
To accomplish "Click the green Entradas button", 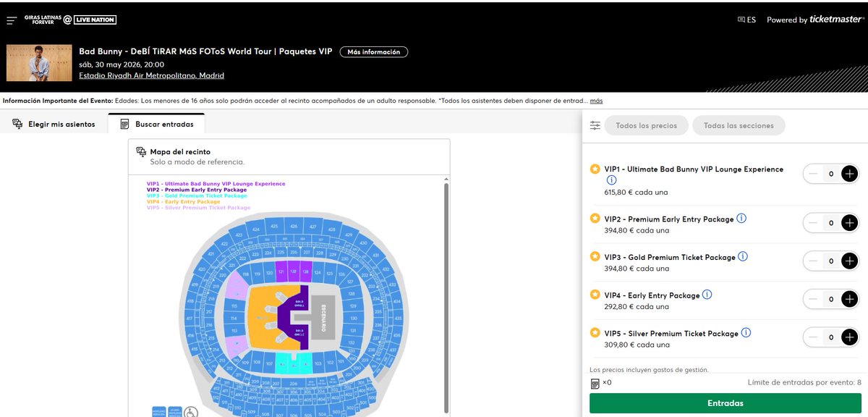I will [726, 403].
